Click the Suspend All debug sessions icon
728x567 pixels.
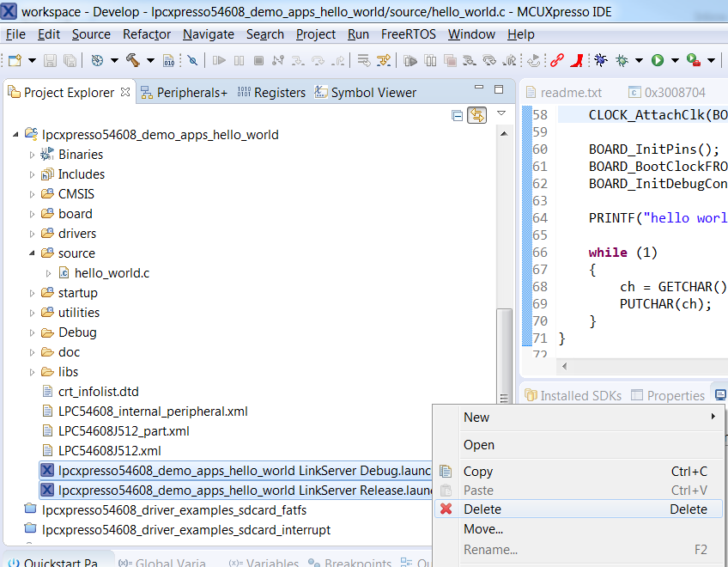click(430, 60)
